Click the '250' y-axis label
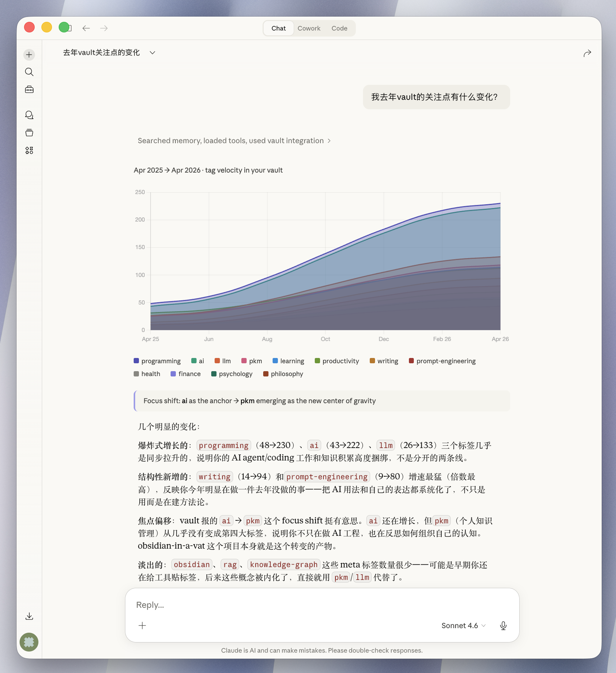This screenshot has height=673, width=616. (140, 192)
